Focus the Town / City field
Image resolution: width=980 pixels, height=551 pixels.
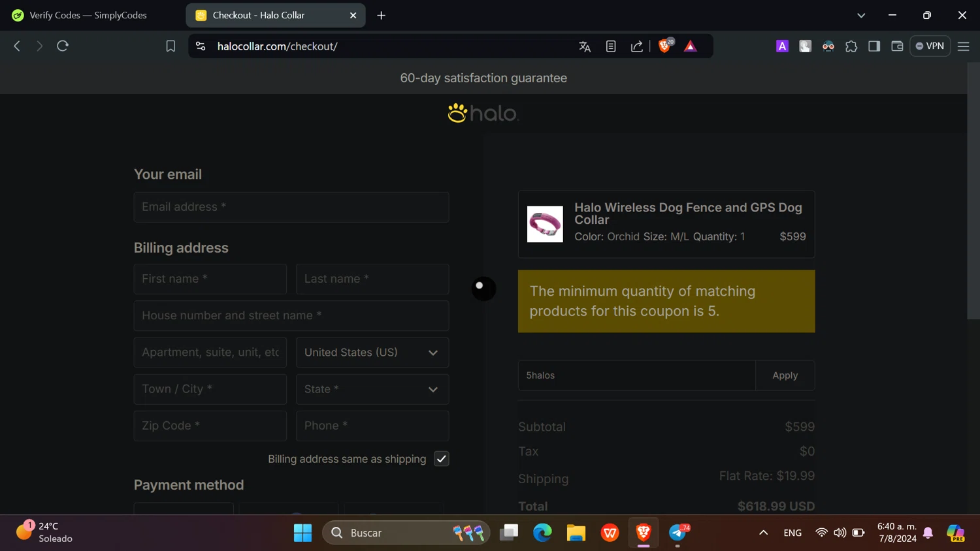coord(210,389)
